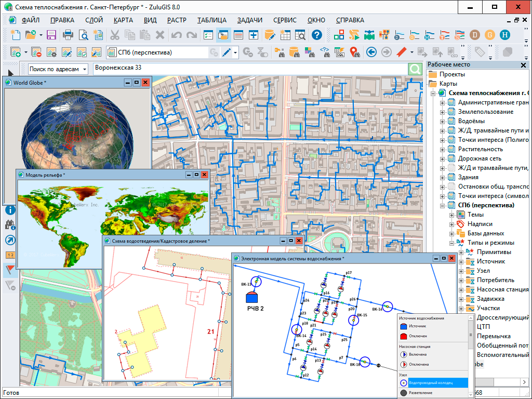Click the Save (floppy disk) toolbar icon

coord(51,35)
